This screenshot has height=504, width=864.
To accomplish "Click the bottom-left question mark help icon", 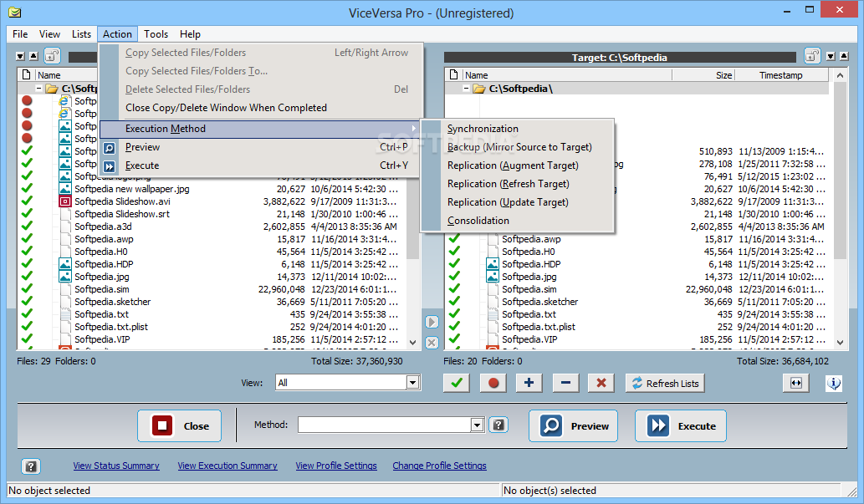I will coord(31,466).
